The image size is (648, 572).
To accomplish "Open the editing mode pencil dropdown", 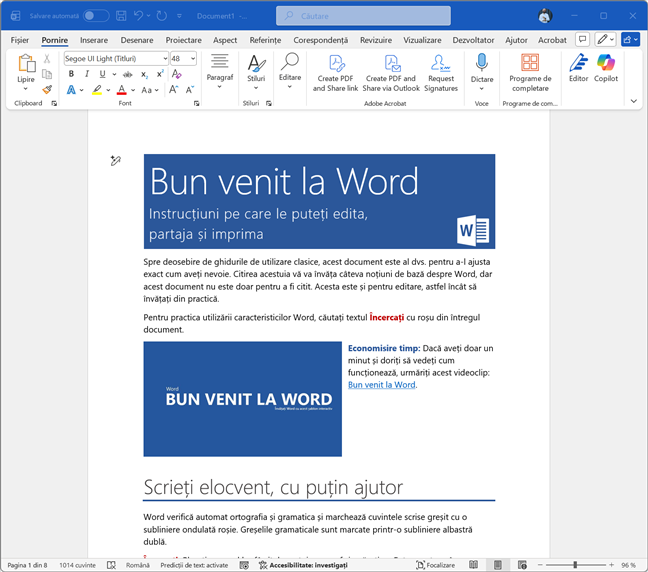I will 605,40.
